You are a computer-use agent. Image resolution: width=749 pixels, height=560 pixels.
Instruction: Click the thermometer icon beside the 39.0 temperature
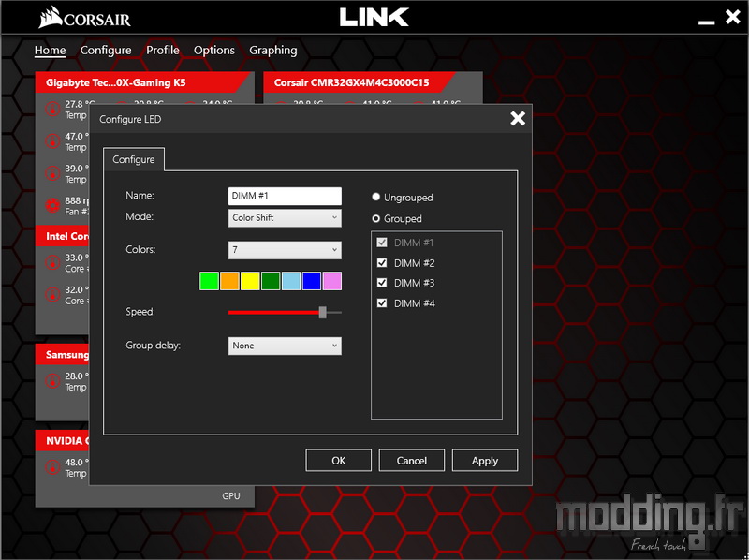tap(52, 173)
